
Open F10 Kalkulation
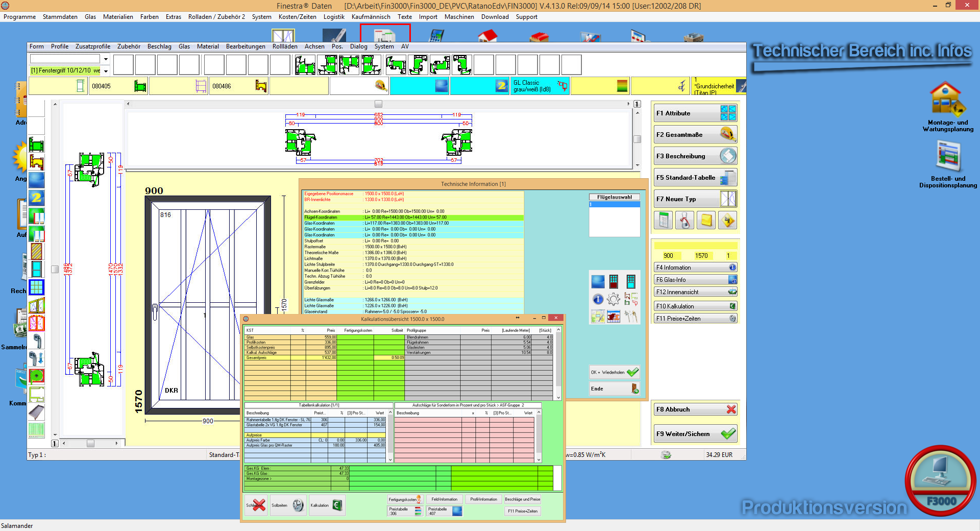tap(695, 306)
